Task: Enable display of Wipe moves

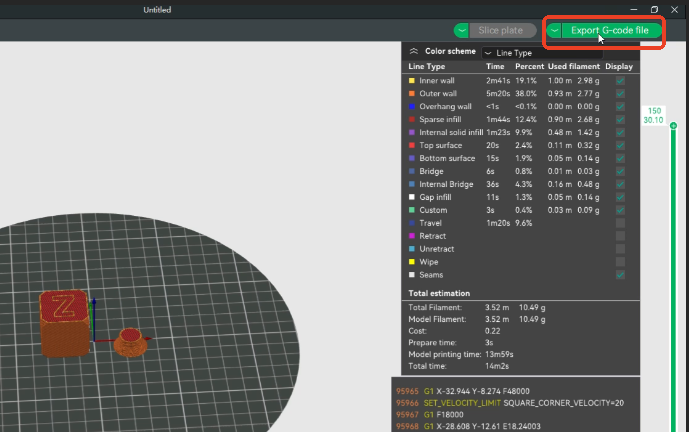Action: point(620,262)
